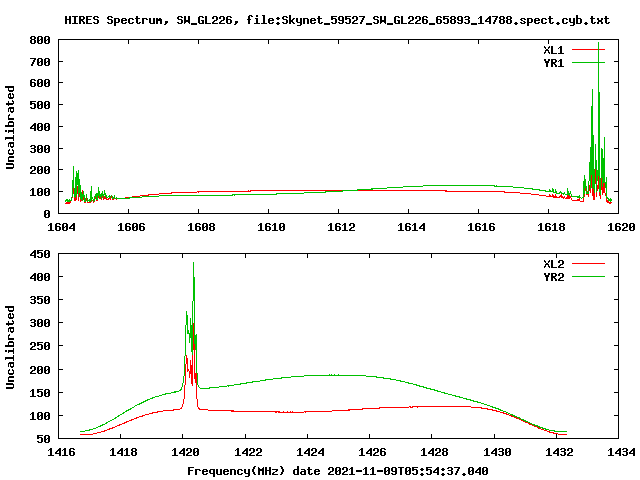Click the XL2 legend label
Image resolution: width=640 pixels, height=480 pixels.
553,264
